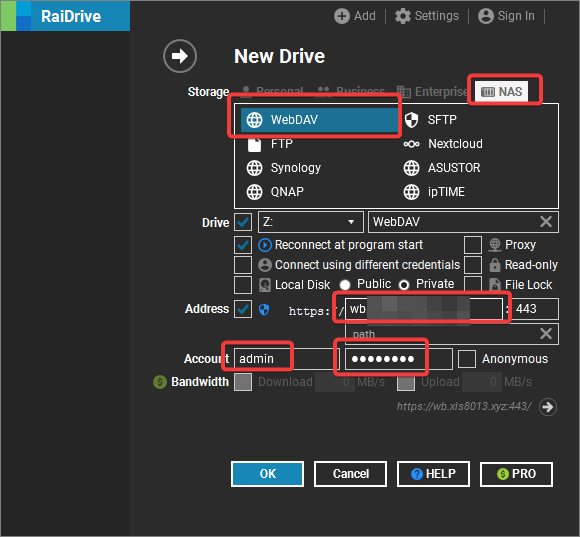
Task: Click the Download MB/s value field
Action: (x=334, y=382)
